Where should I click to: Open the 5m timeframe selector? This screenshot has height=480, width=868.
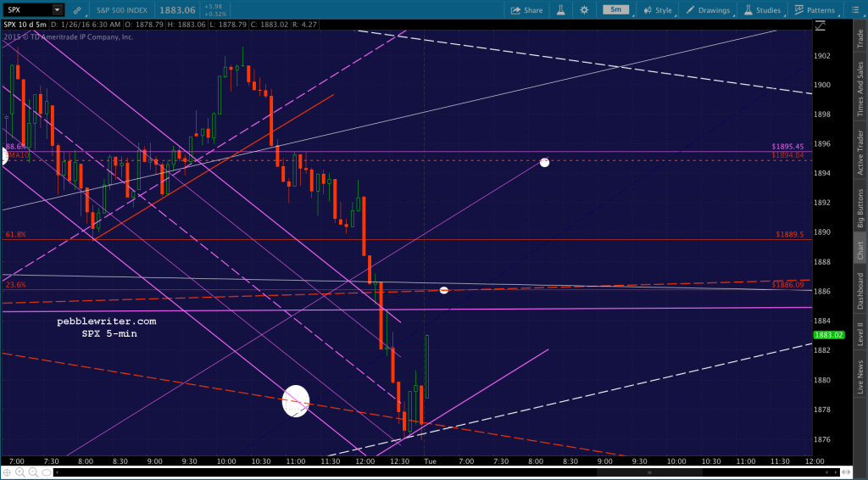[x=616, y=10]
